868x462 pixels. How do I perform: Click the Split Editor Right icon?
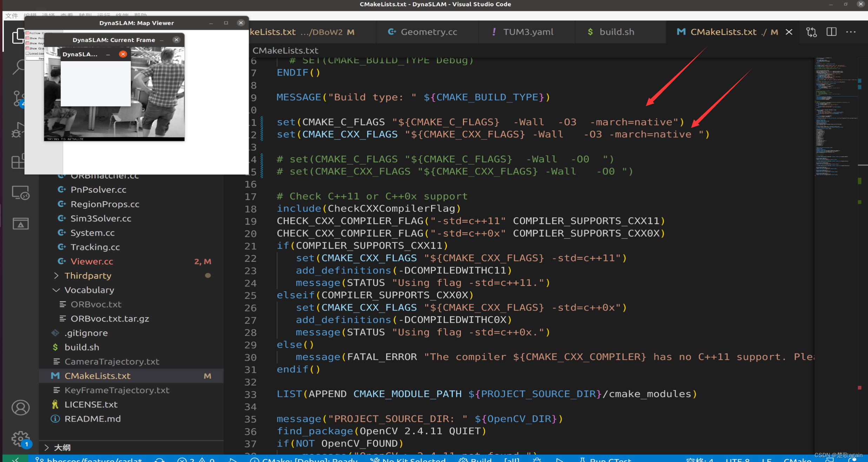tap(831, 32)
